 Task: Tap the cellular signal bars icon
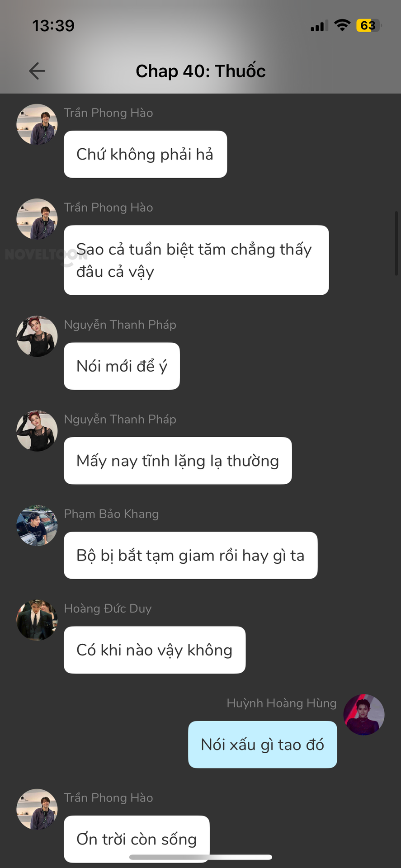[320, 26]
